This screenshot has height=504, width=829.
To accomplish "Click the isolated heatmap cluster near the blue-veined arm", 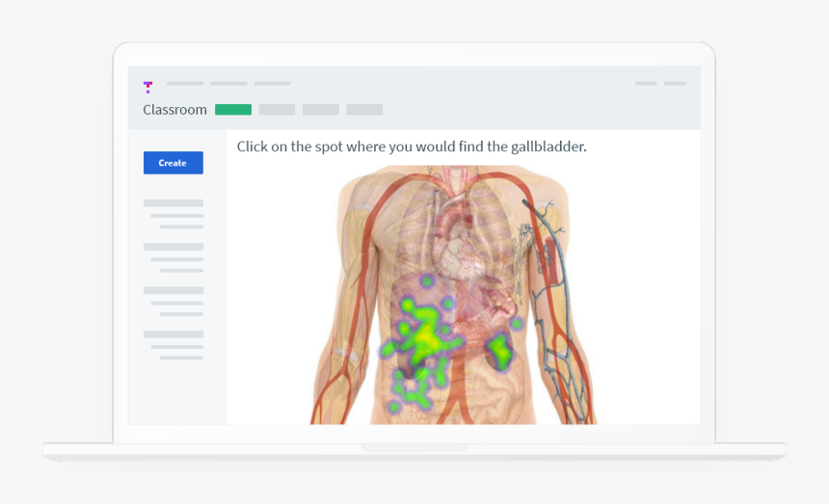I will pyautogui.click(x=503, y=352).
